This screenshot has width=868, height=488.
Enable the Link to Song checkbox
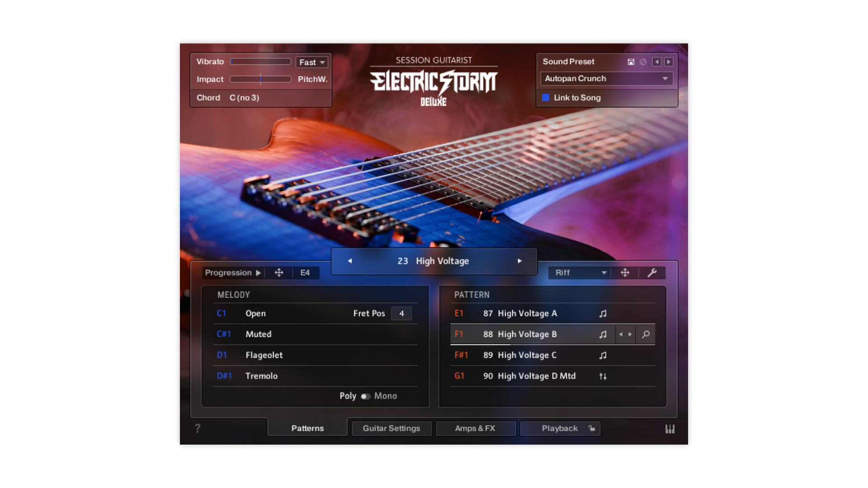546,98
